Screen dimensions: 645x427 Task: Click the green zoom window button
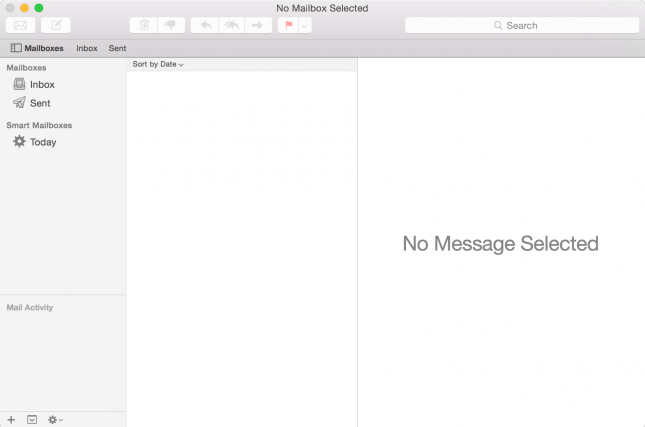tap(39, 8)
